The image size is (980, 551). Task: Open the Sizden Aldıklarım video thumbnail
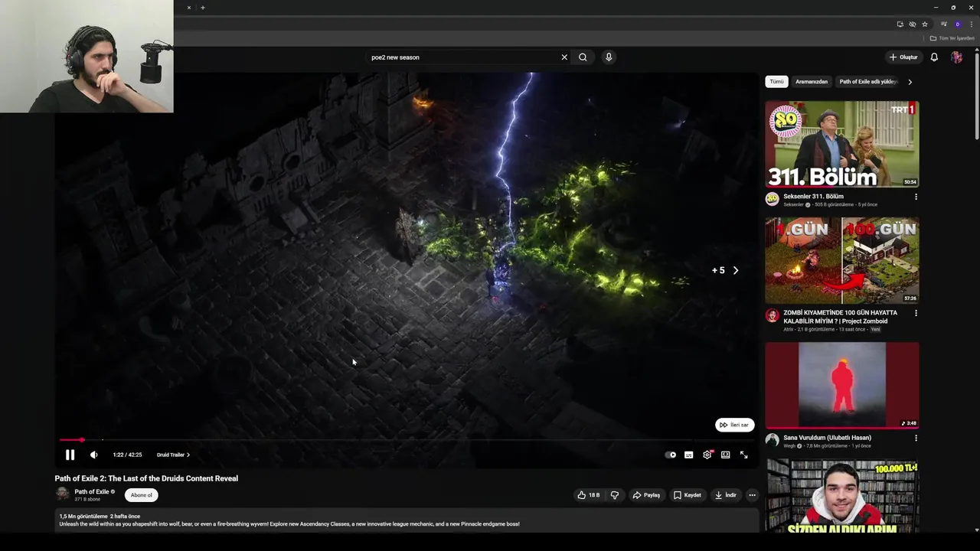842,496
